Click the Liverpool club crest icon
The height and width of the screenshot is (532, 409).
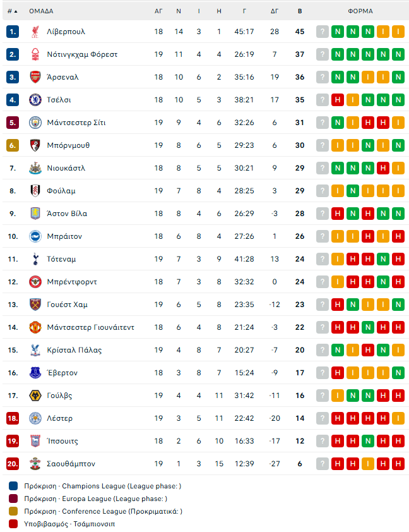tap(35, 32)
